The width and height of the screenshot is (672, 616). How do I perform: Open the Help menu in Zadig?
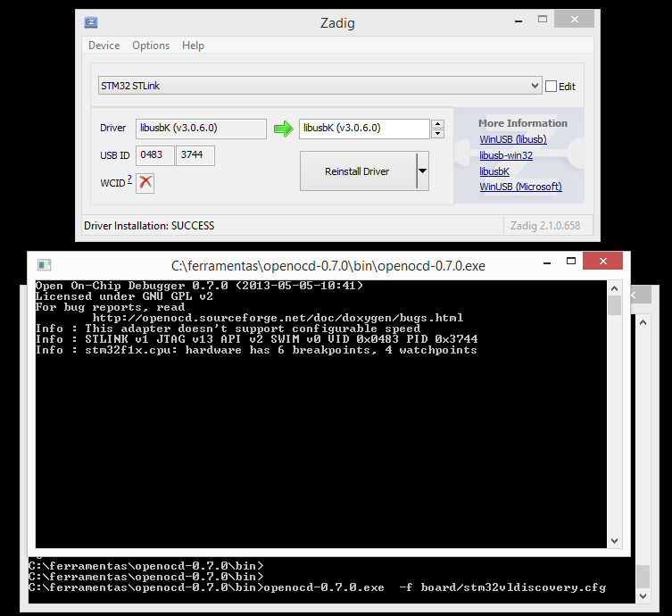(x=193, y=46)
